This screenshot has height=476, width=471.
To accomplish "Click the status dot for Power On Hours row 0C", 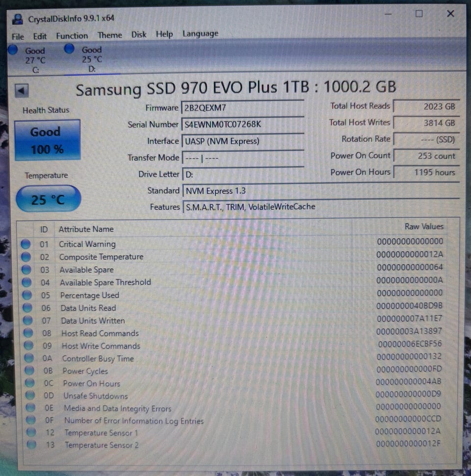I will click(x=29, y=383).
